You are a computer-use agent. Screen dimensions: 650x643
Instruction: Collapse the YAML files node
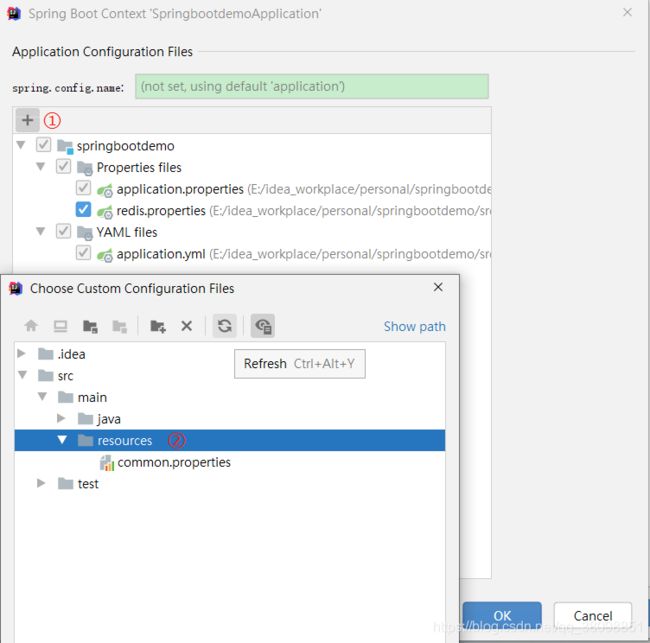click(x=41, y=231)
